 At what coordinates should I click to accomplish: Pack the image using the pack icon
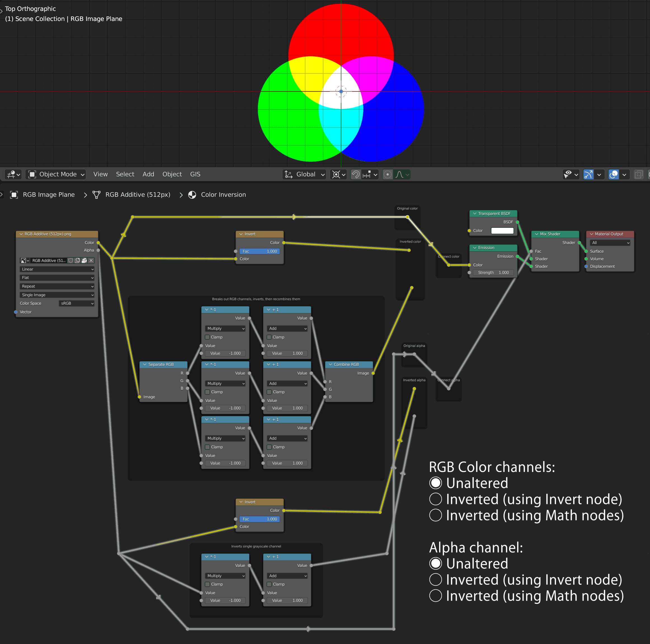[84, 260]
